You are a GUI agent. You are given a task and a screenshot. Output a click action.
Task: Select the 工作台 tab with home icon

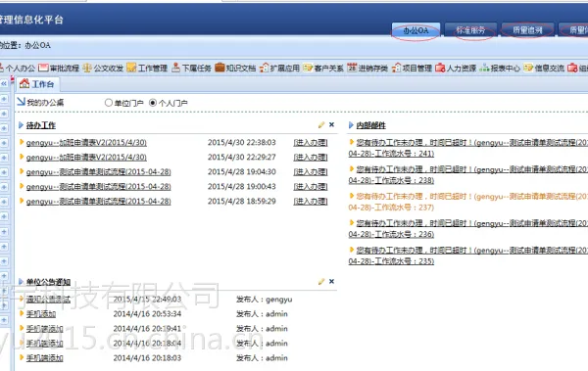[37, 84]
